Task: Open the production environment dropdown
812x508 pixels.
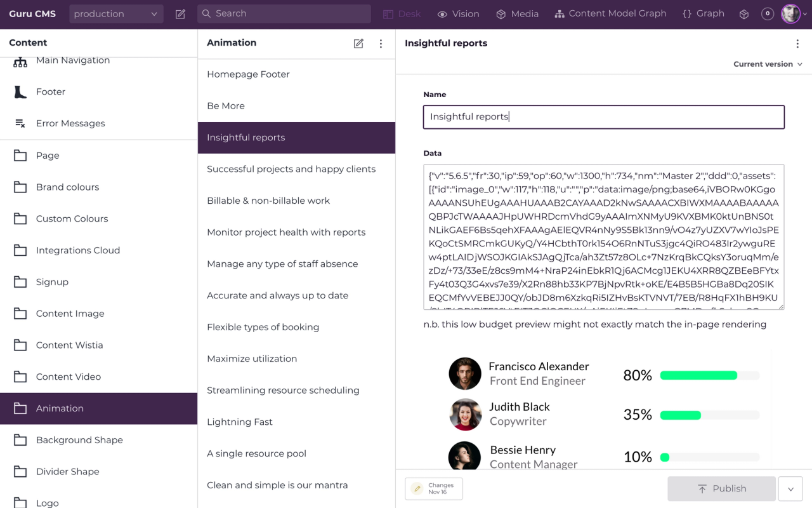Action: [x=116, y=13]
